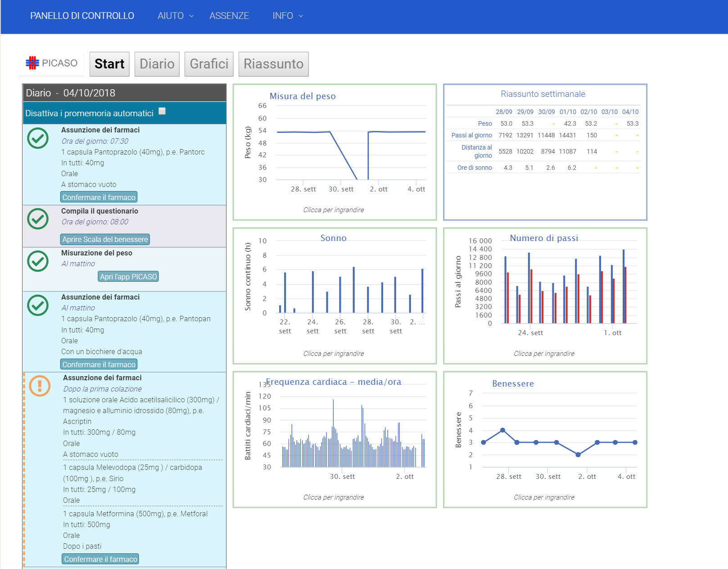Click Ora del giorno: 07:30 text

95,141
